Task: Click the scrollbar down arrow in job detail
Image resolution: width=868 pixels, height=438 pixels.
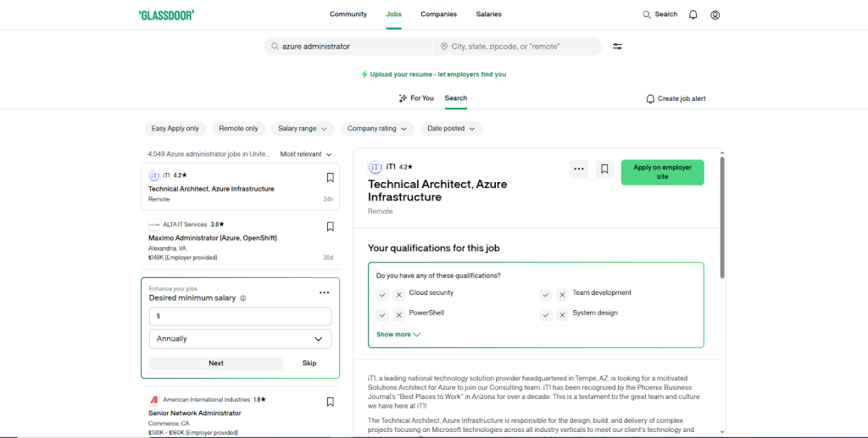Action: 722,432
